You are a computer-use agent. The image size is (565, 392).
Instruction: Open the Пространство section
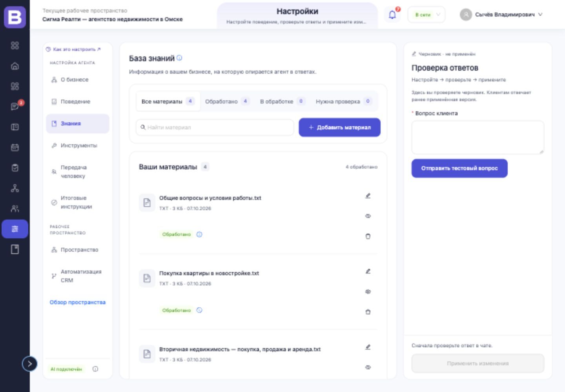[78, 250]
